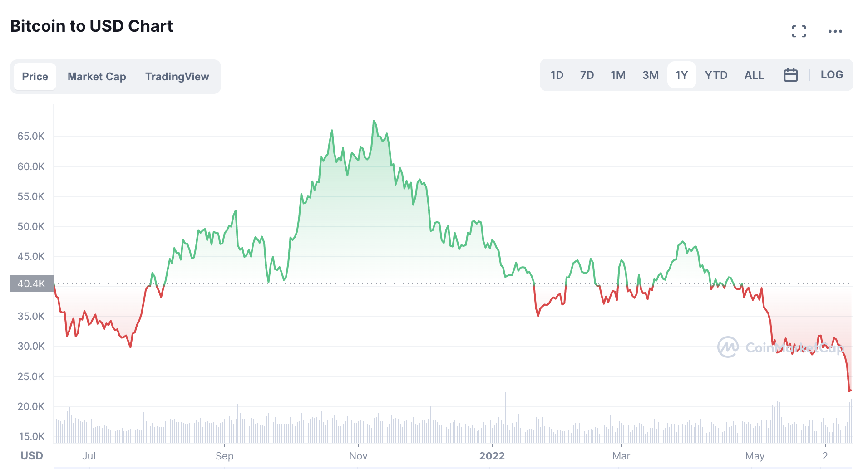Viewport: 868px width, 469px height.
Task: Open the three-dot more options menu
Action: (835, 31)
